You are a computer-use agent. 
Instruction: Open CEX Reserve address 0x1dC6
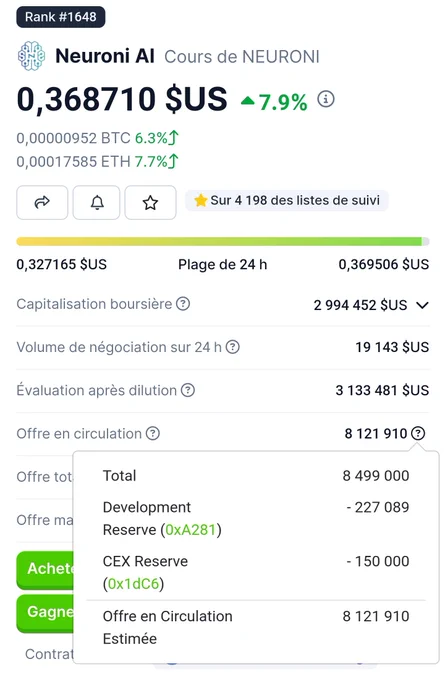(x=133, y=584)
